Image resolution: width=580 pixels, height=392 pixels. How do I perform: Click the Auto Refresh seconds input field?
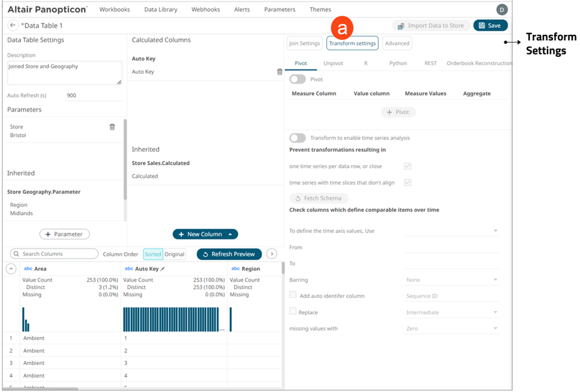(x=89, y=96)
